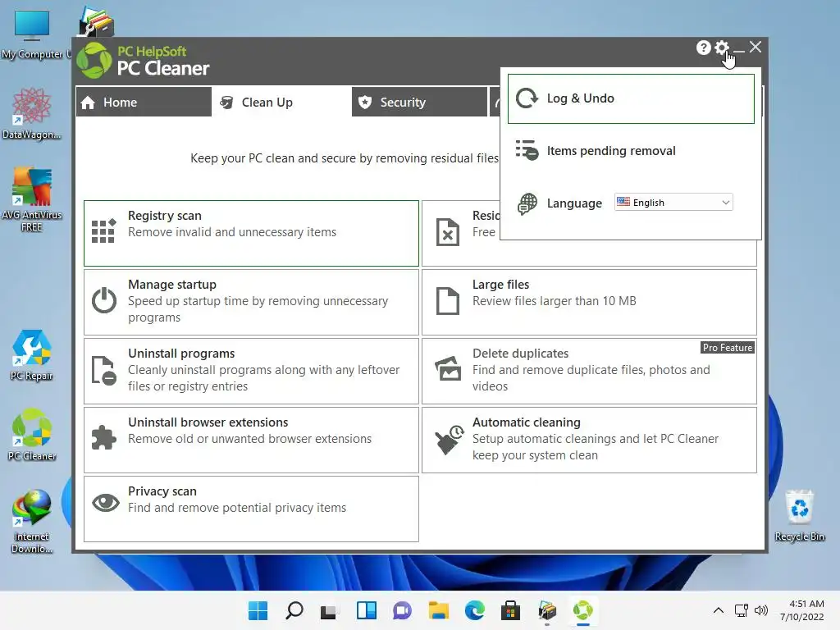This screenshot has width=840, height=630.
Task: Click the Automatic cleaning brush clock icon
Action: [449, 440]
